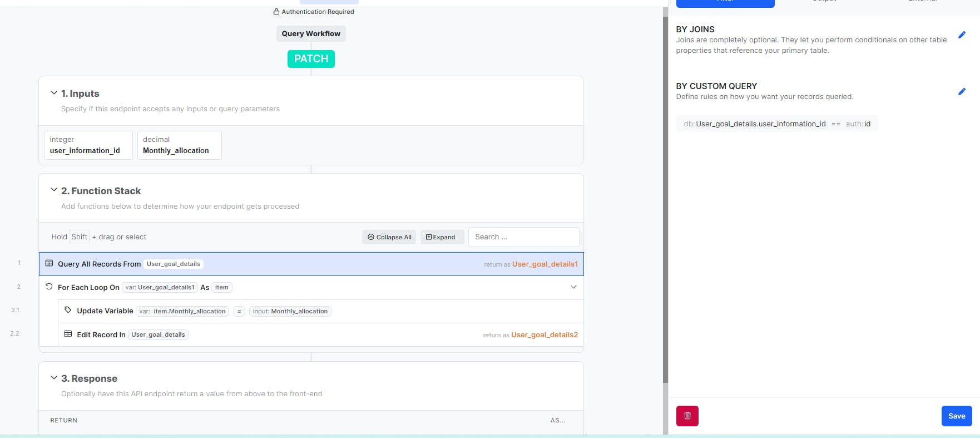
Task: Click the Edit Record In function label
Action: click(101, 334)
